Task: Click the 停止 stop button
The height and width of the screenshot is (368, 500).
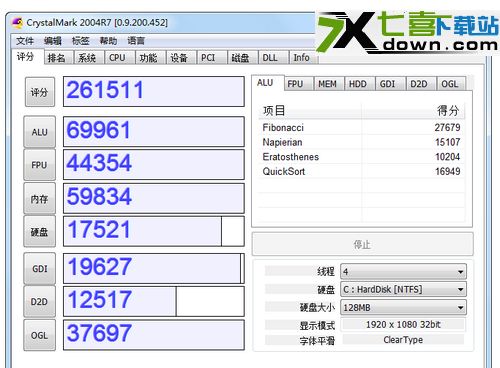Action: 362,244
